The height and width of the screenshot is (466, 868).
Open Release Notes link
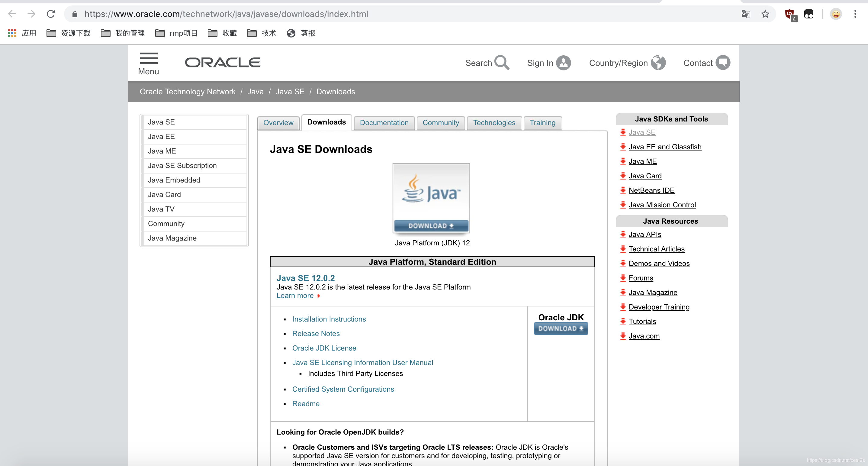pos(316,334)
